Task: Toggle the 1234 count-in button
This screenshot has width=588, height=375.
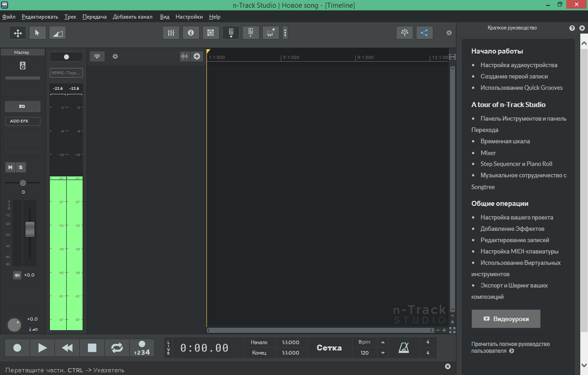Action: tap(142, 348)
